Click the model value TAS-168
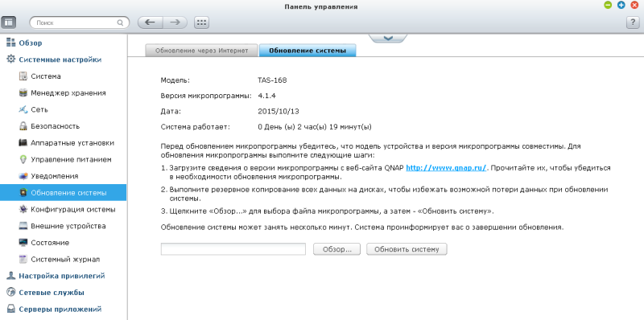Image resolution: width=644 pixels, height=320 pixels. [x=272, y=80]
